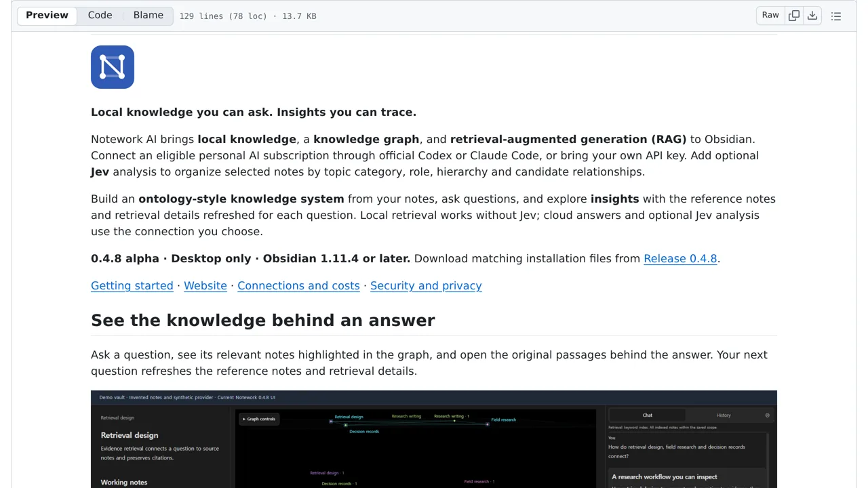
Task: Go to Security and privacy link
Action: (x=426, y=286)
